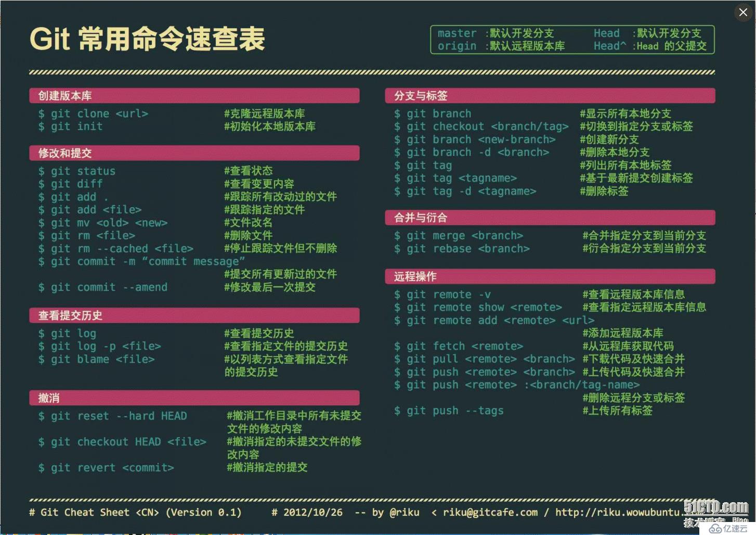Click the 'Head^ :Head 的父提交' legend entry
This screenshot has height=535, width=756.
pos(650,46)
